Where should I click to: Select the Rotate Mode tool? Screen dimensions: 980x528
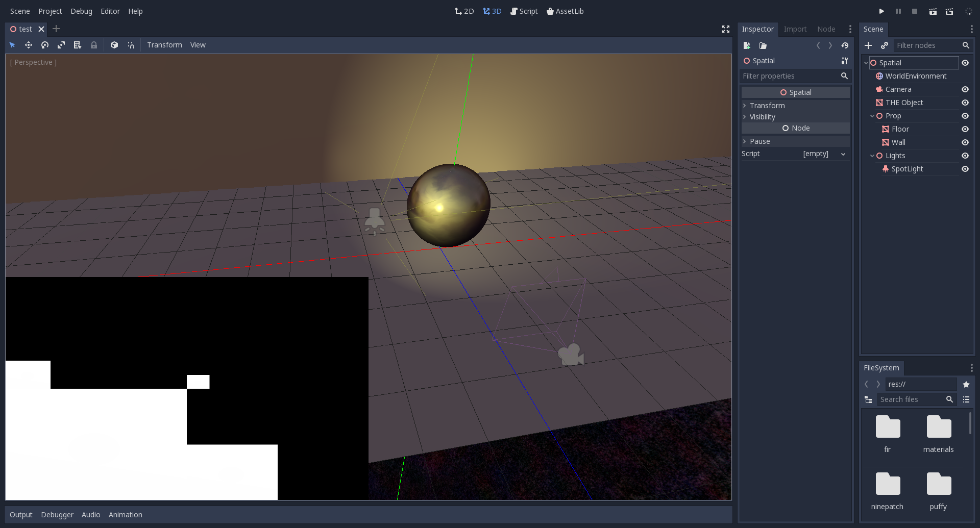point(45,45)
